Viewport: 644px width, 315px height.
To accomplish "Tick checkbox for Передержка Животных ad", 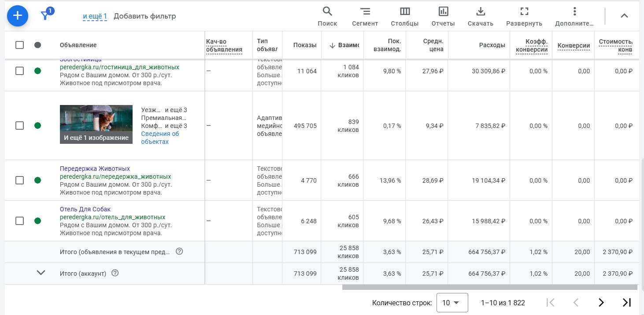I will coord(19,180).
